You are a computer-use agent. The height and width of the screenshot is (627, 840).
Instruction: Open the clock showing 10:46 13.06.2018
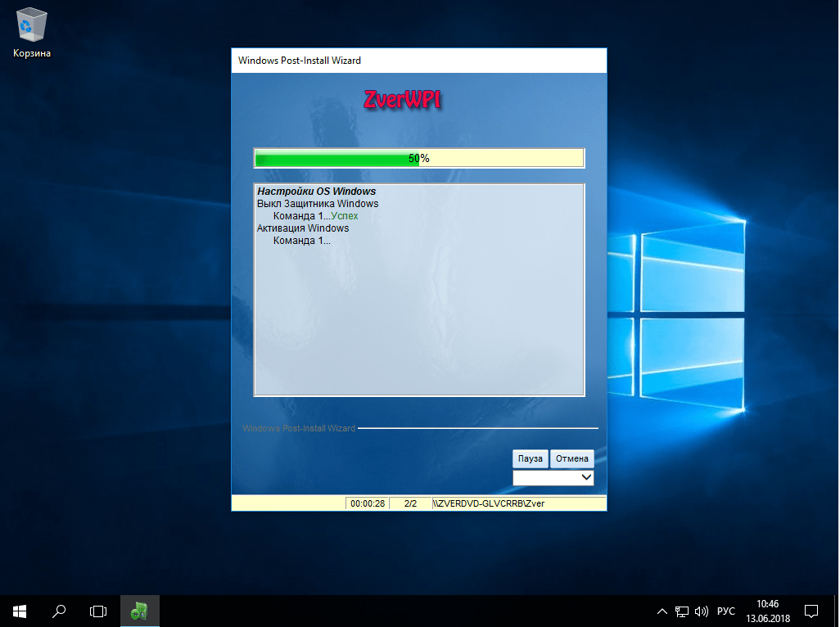(768, 611)
